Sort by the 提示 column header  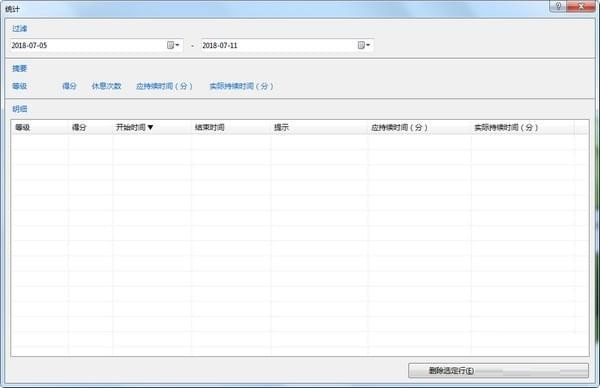(319, 127)
